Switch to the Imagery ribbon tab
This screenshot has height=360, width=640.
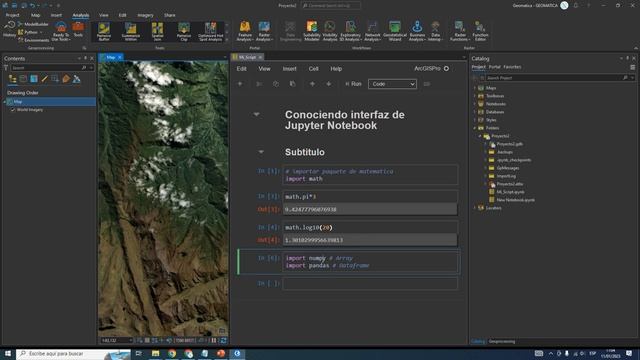pyautogui.click(x=145, y=15)
